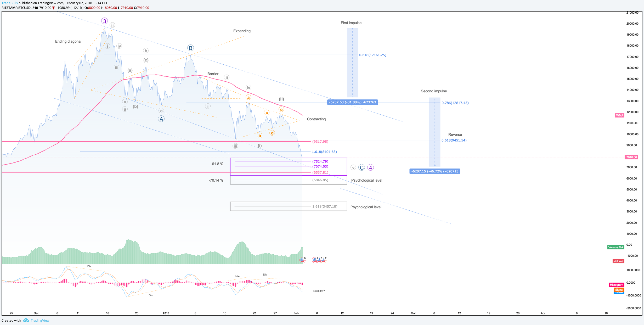Click the US flag event icon marked 9
644x325 pixels.
click(302, 260)
